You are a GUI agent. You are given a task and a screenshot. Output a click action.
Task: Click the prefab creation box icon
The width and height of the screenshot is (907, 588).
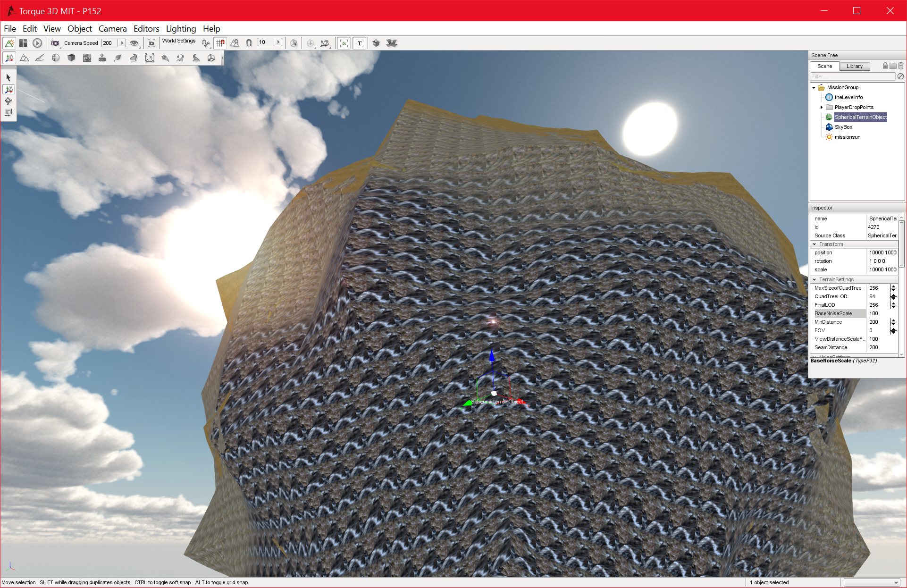coord(376,43)
